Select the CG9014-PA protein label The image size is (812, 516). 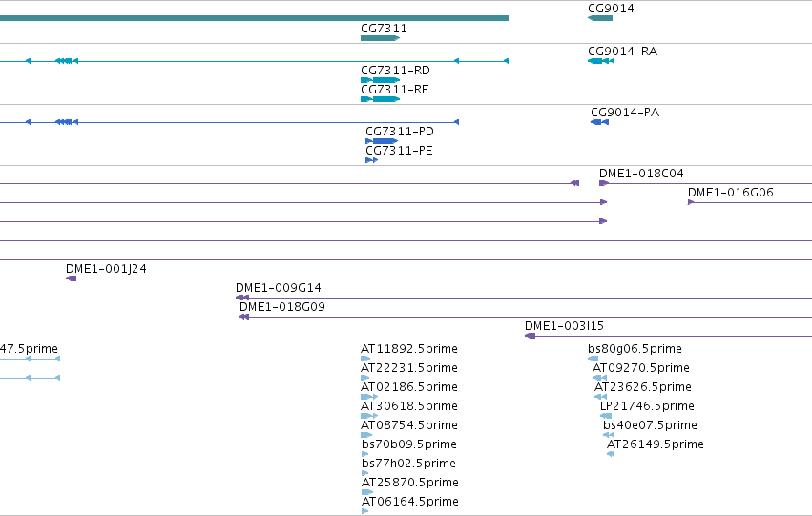[x=625, y=113]
